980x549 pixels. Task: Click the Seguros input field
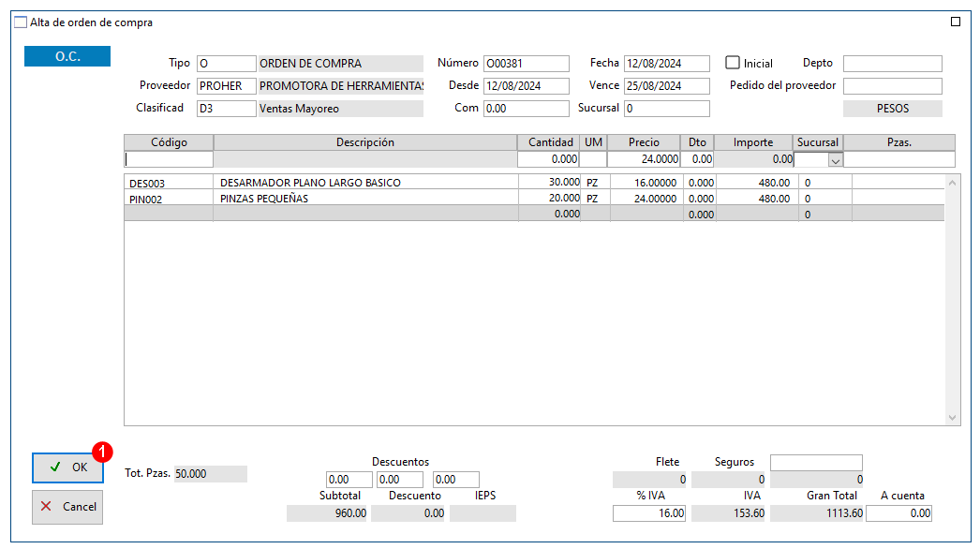coord(816,463)
